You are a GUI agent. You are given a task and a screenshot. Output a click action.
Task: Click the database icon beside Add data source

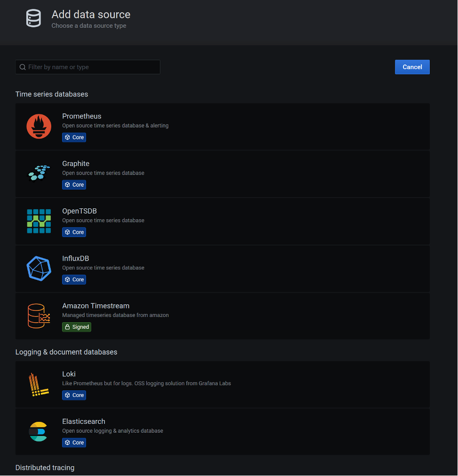click(33, 18)
